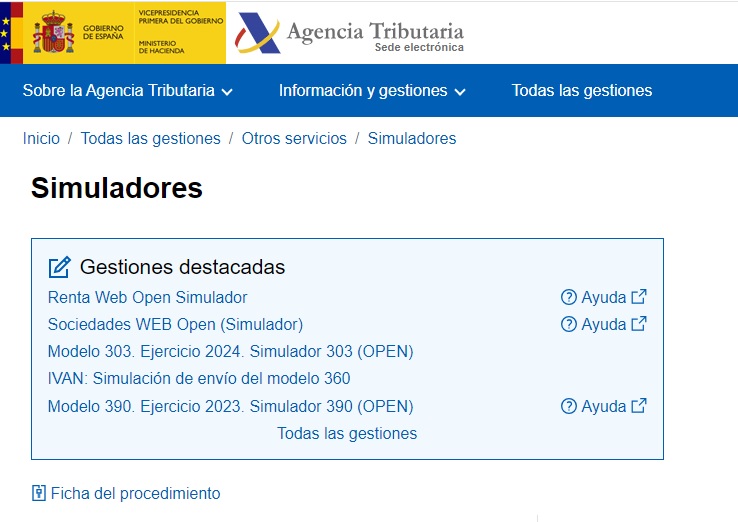Screen dimensions: 738x522
Task: Click the Simuladores page heading
Action: tap(117, 188)
